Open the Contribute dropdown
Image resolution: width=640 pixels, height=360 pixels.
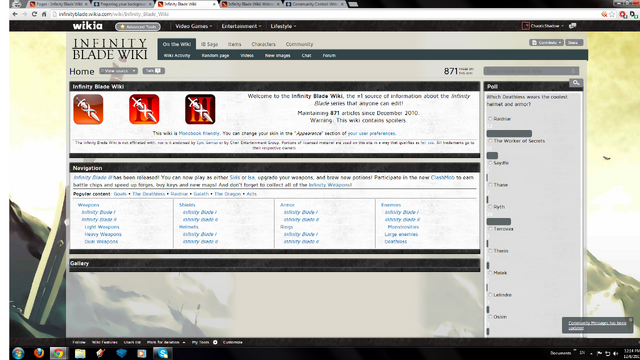(x=547, y=42)
